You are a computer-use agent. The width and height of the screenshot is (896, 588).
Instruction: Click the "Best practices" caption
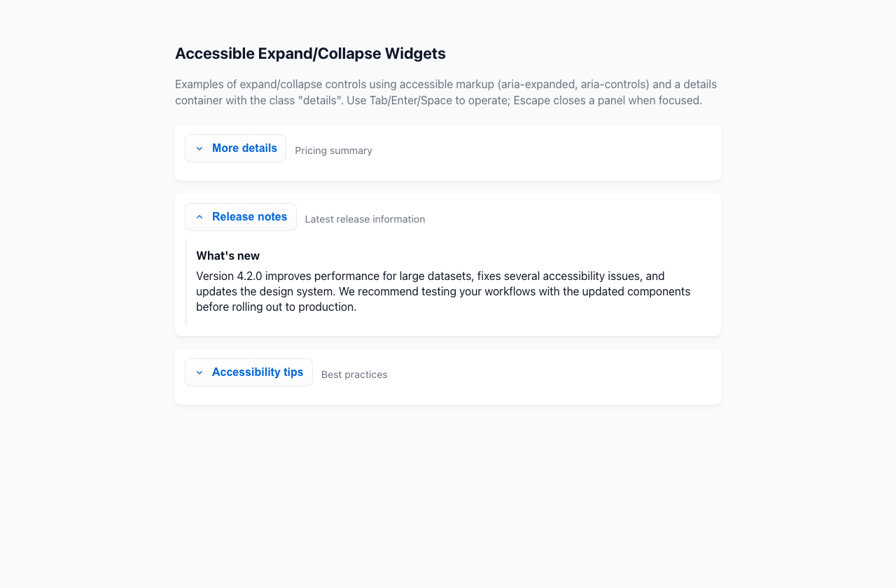click(354, 374)
